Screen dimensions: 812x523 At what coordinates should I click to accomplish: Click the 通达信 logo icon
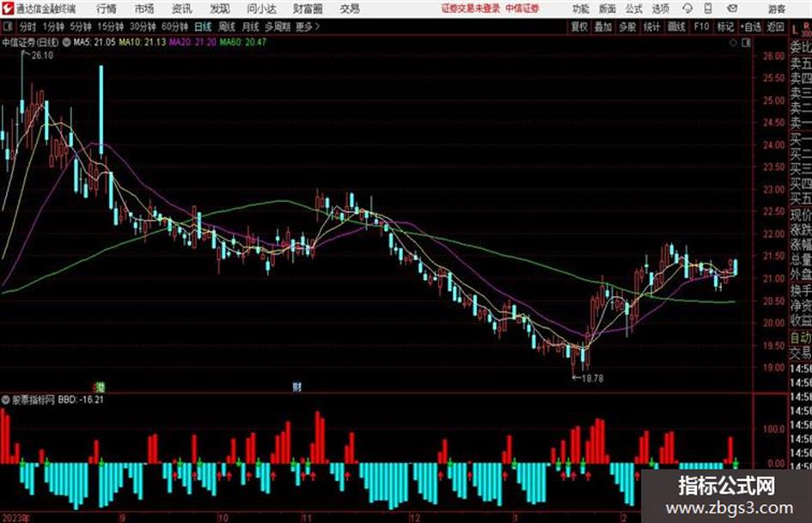(8, 9)
